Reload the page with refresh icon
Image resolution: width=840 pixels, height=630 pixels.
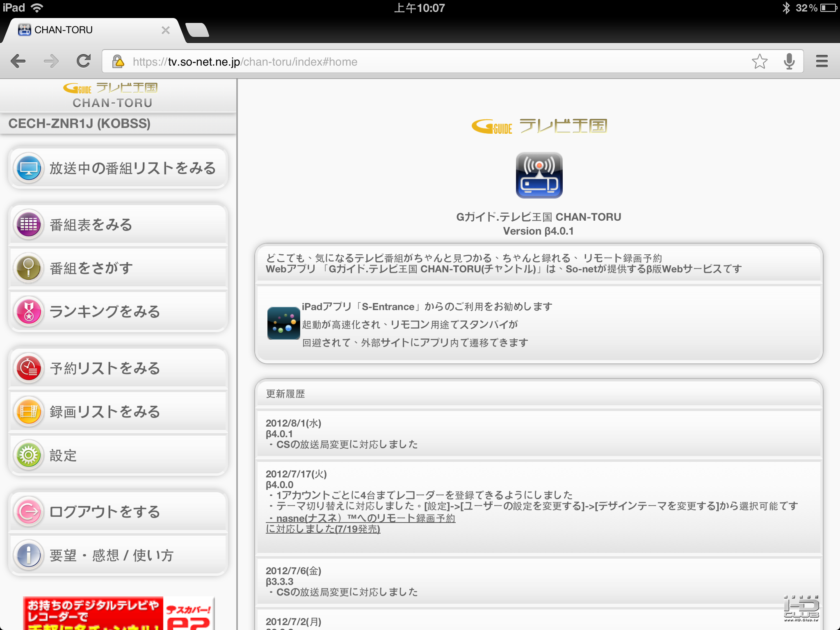[84, 61]
